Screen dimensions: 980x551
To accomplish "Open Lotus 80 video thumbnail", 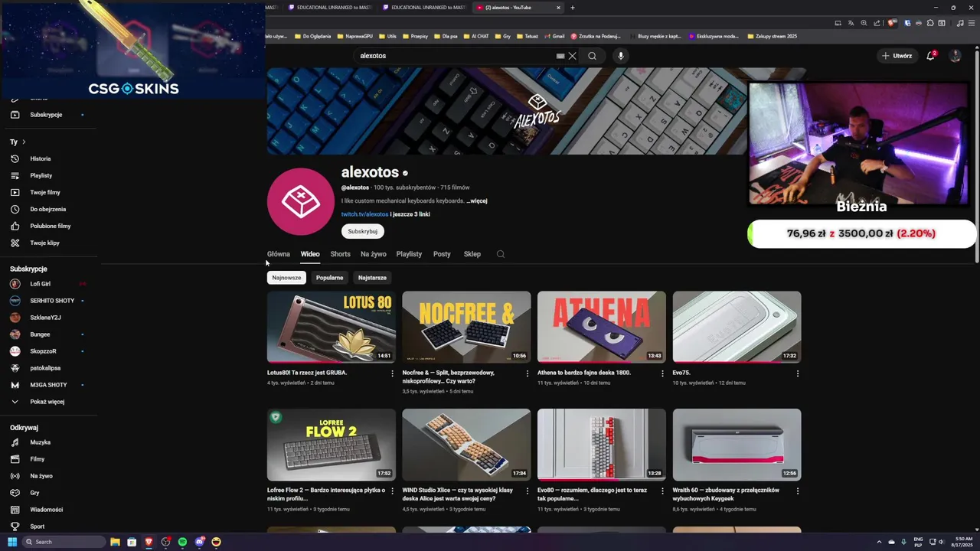I will tap(332, 327).
